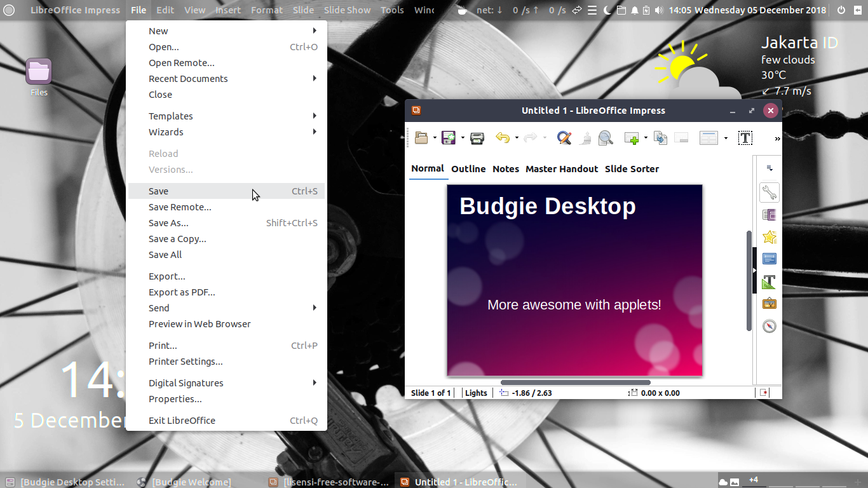Image resolution: width=868 pixels, height=488 pixels.
Task: Toggle night light moon icon in panel
Action: [x=607, y=10]
